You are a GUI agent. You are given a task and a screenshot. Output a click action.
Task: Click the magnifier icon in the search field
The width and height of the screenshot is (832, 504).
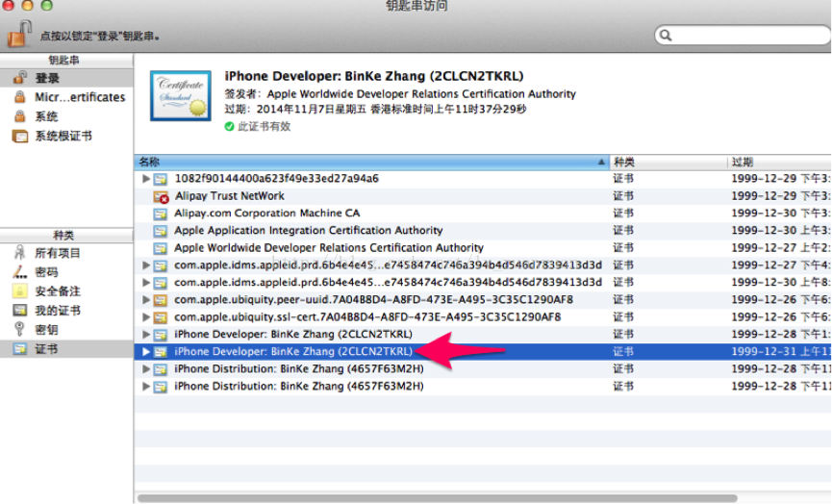[666, 36]
